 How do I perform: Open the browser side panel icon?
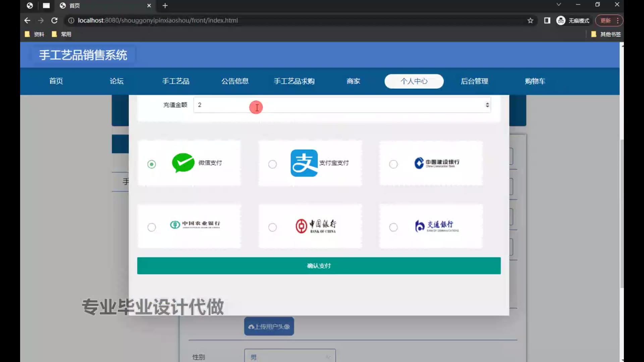click(547, 20)
